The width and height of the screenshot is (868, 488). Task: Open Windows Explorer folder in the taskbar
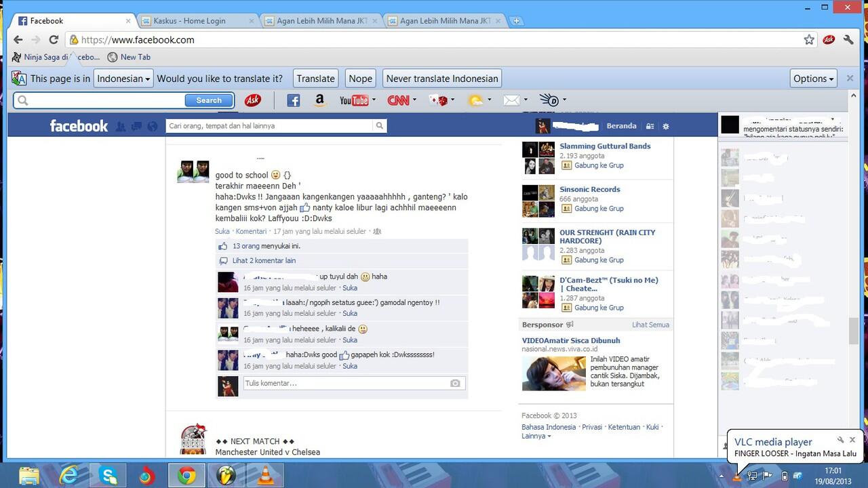30,476
